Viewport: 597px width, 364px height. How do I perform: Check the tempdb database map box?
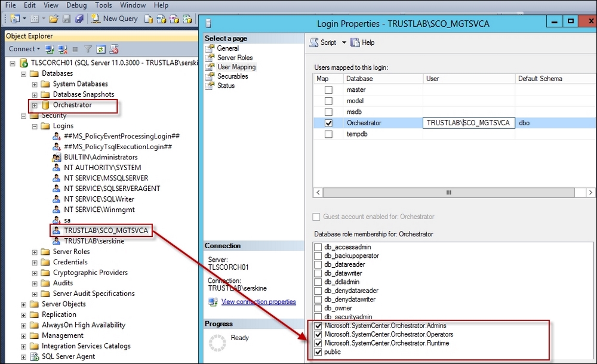tap(328, 134)
